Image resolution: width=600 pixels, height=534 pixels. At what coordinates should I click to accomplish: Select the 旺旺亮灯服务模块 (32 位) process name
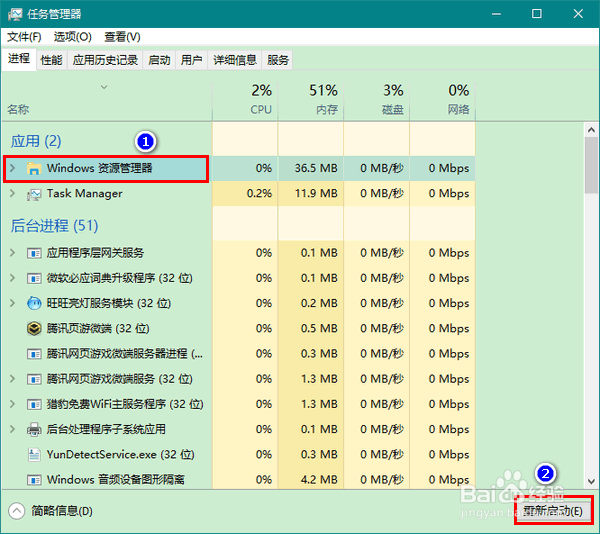[109, 303]
